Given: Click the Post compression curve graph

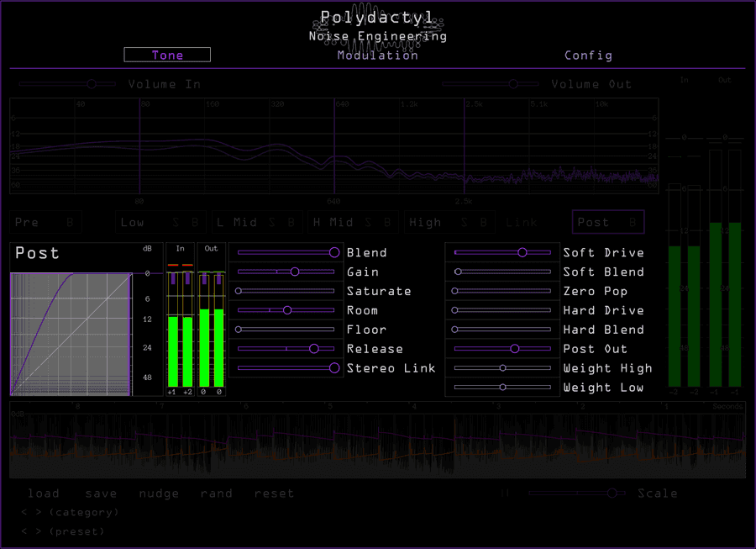Looking at the screenshot, I should coord(71,335).
